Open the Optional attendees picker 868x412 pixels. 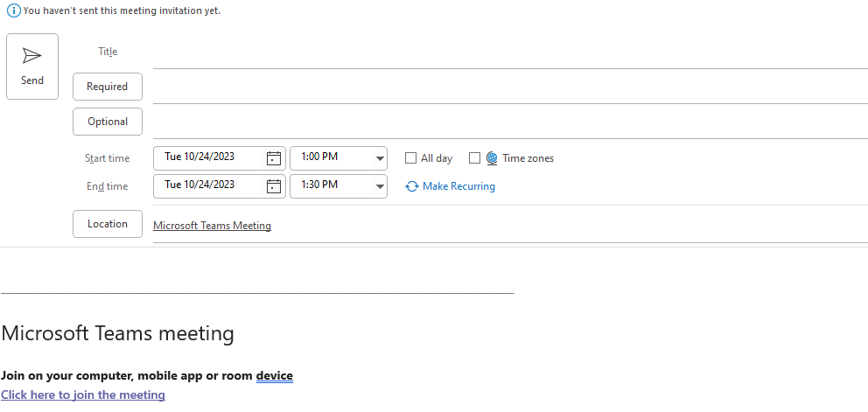[108, 122]
